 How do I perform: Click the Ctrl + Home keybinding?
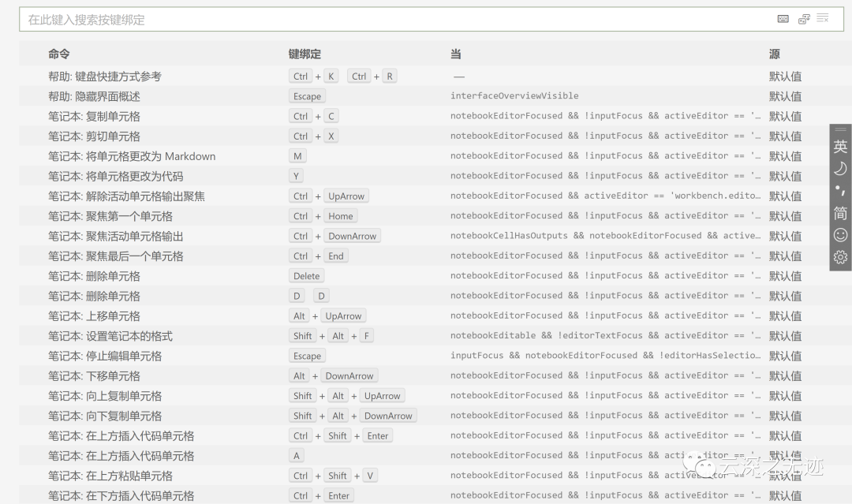[x=323, y=216]
